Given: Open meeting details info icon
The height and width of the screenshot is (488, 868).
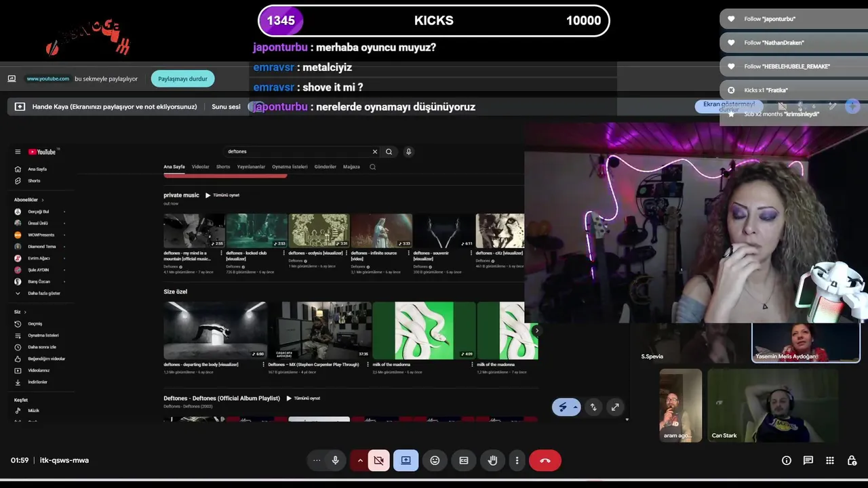Looking at the screenshot, I should (787, 460).
